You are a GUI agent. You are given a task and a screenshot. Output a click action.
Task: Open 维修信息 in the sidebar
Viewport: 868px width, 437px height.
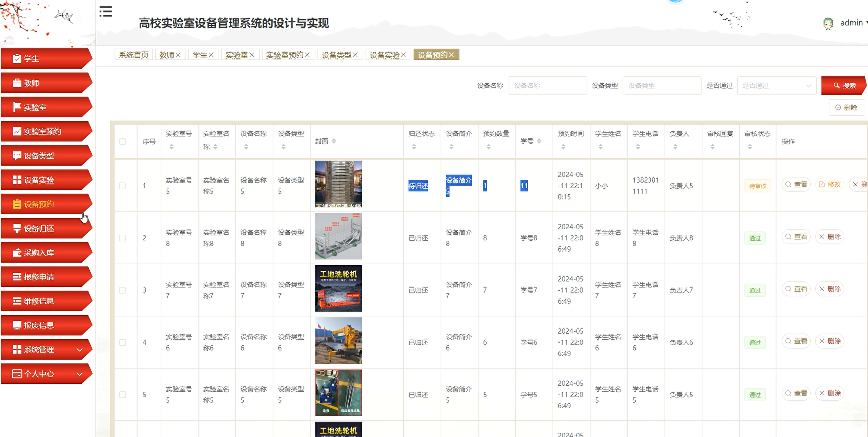click(x=47, y=301)
